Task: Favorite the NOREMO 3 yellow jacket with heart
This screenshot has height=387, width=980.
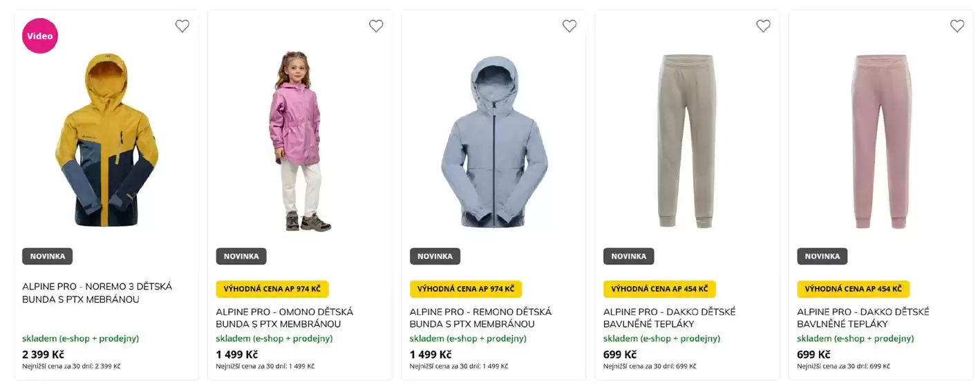Action: 182,26
